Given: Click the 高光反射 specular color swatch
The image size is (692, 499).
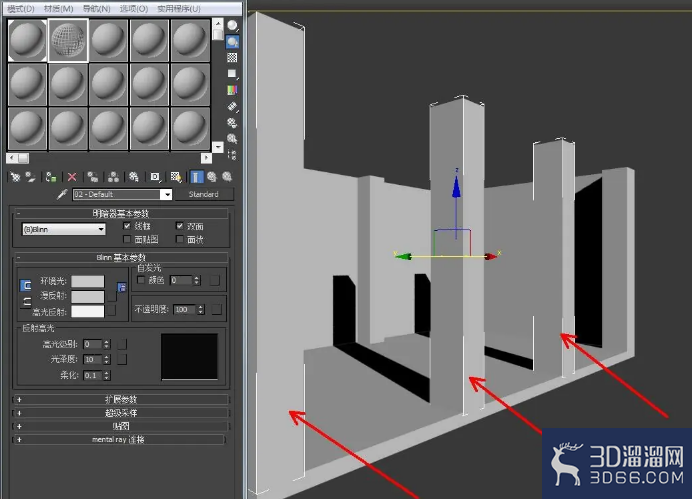Looking at the screenshot, I should pyautogui.click(x=88, y=311).
